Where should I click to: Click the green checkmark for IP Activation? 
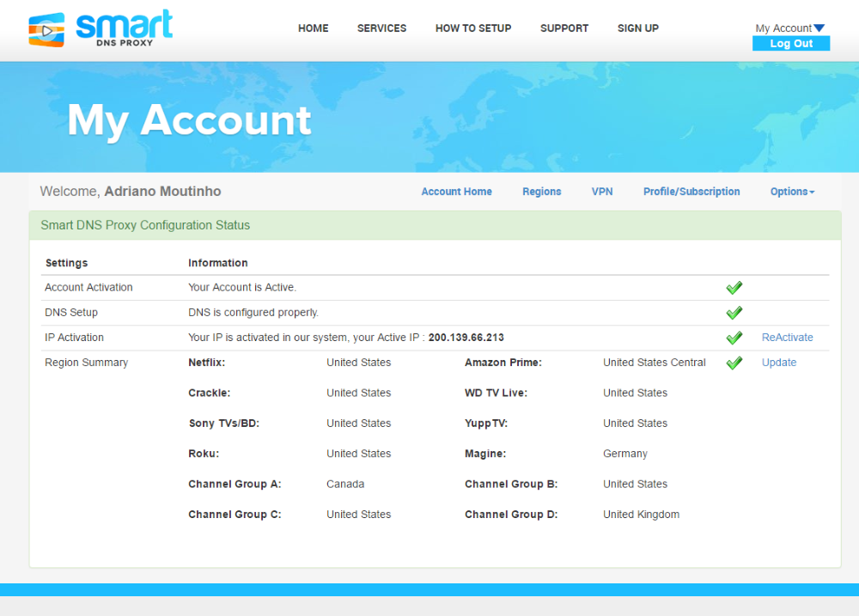[x=734, y=338]
